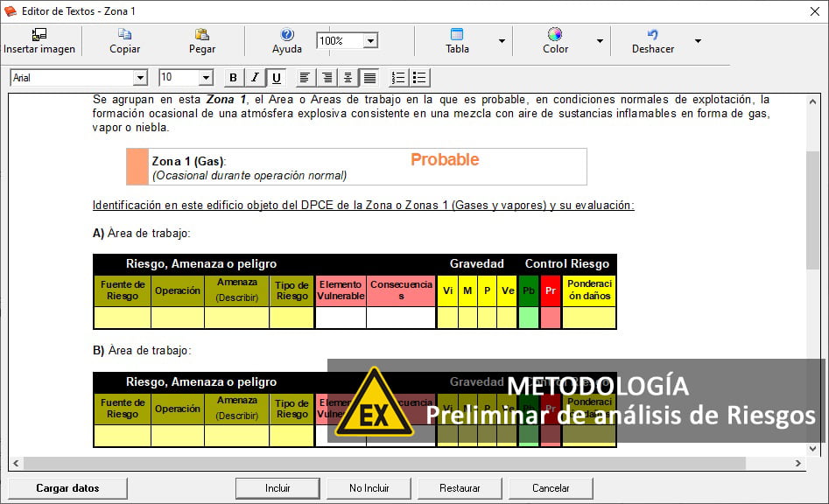Image resolution: width=829 pixels, height=504 pixels.
Task: Click the Incluir button
Action: click(x=278, y=488)
